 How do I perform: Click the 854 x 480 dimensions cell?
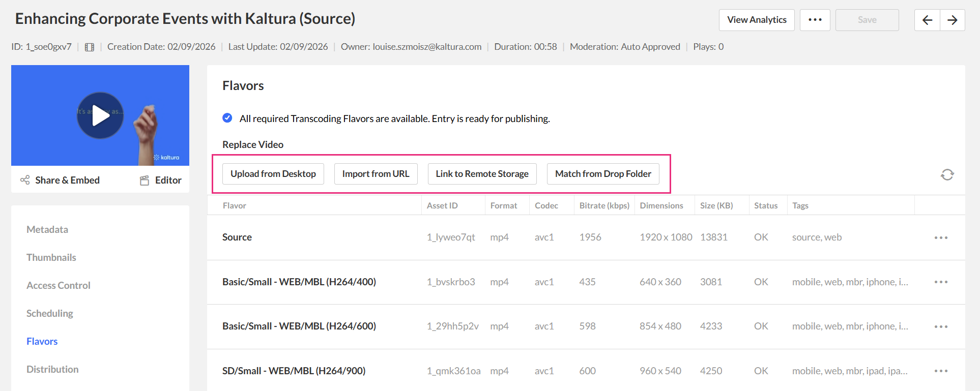[660, 326]
